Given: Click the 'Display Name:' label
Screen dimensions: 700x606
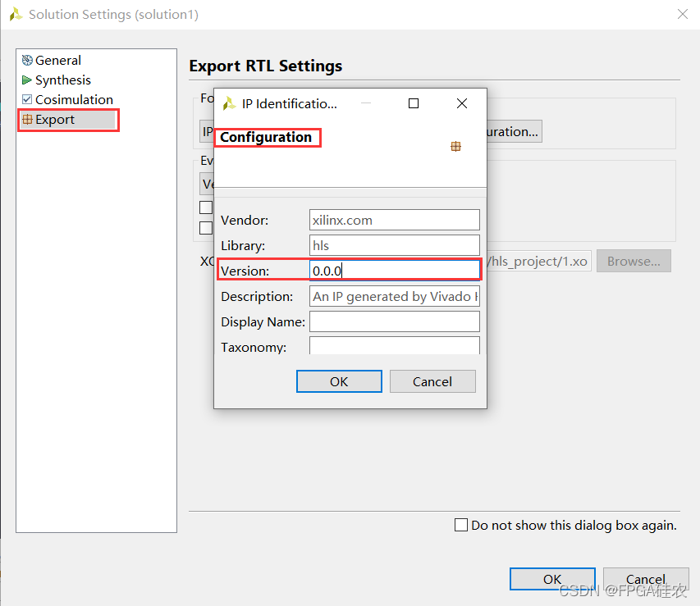Looking at the screenshot, I should [263, 321].
